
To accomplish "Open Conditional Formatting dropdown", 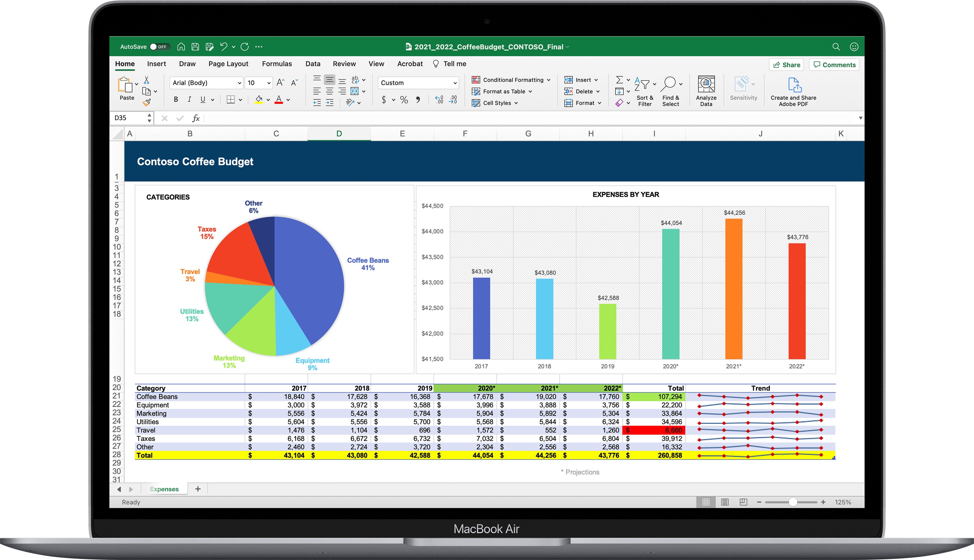I will 512,80.
